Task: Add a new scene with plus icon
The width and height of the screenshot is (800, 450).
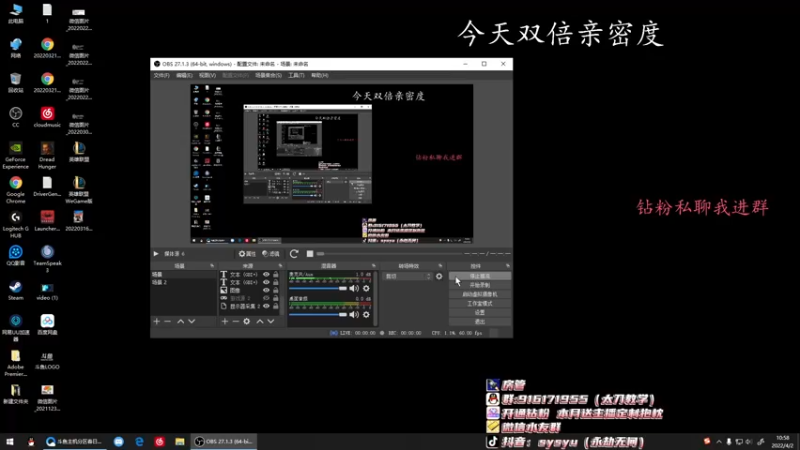Action: click(157, 321)
